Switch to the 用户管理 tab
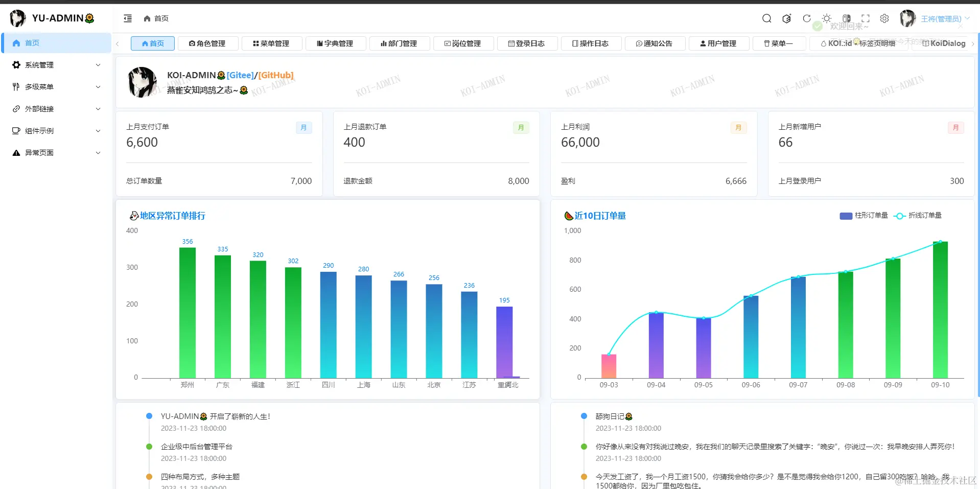 719,43
